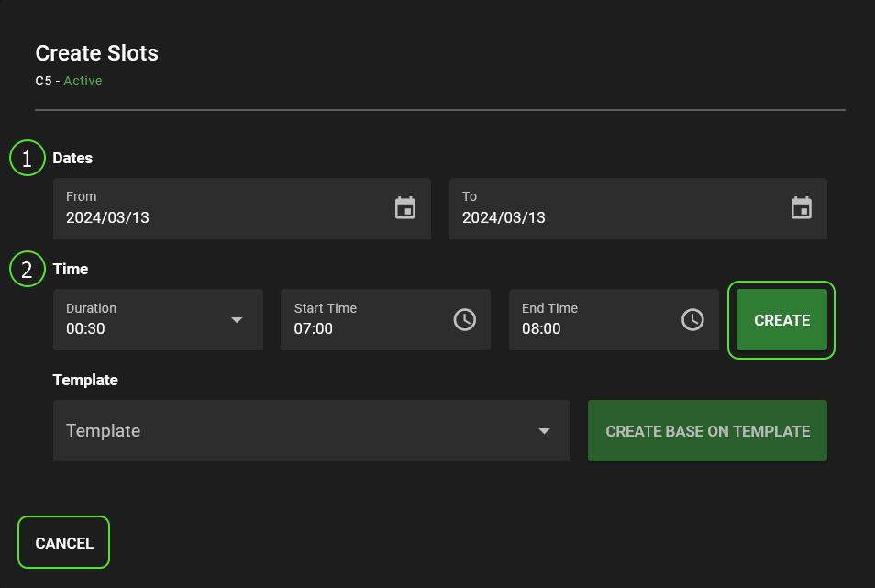Click the From date field value 2024/03/13
Screen dimensions: 875x588
tap(107, 217)
